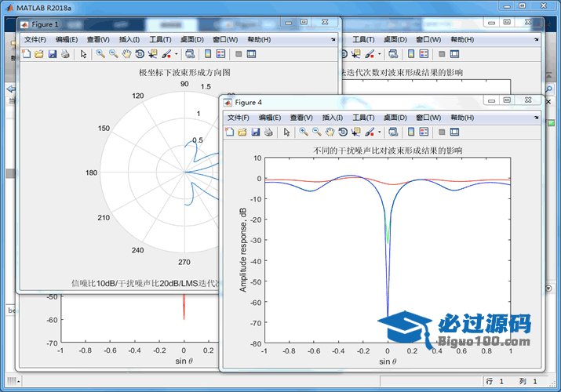The width and height of the screenshot is (561, 392).
Task: Click New Figure icon in Figure 1 toolbar
Action: tap(26, 54)
